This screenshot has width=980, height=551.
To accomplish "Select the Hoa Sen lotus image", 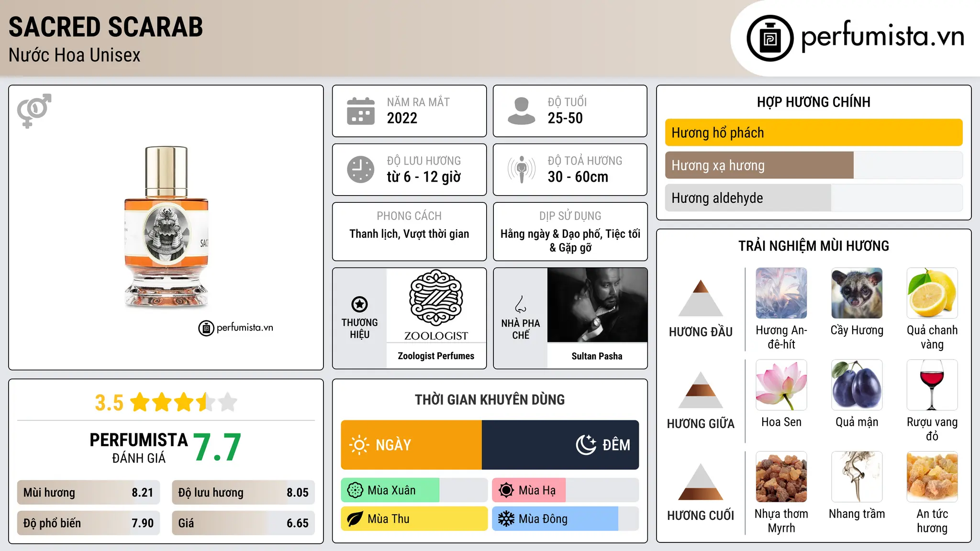I will click(781, 385).
